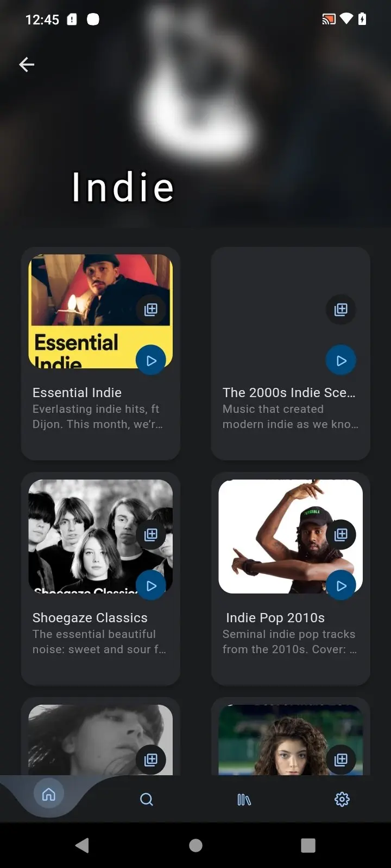
Task: Play The 2000s Indie Scene playlist
Action: pos(341,360)
